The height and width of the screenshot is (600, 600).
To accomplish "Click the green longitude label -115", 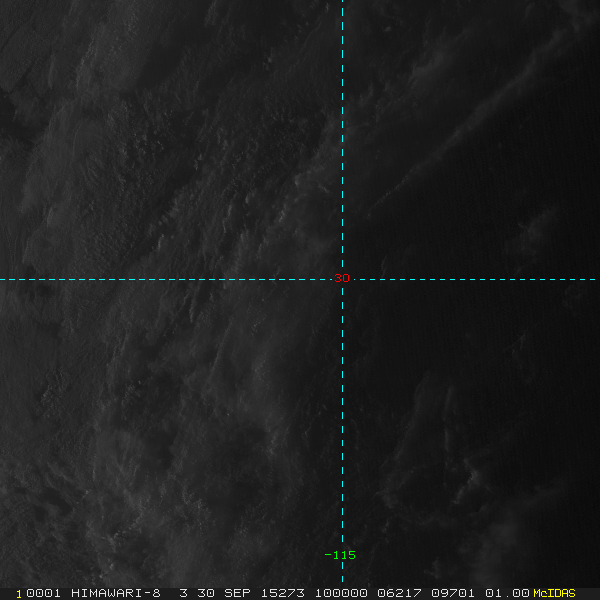I will (x=340, y=555).
